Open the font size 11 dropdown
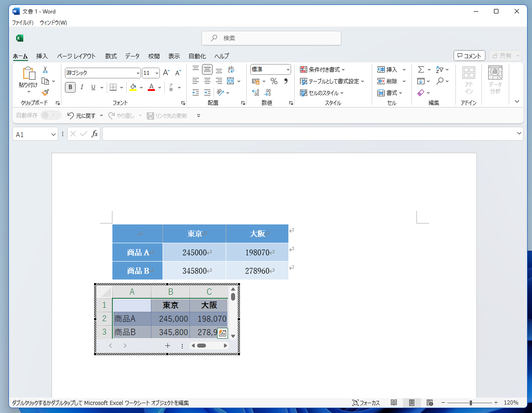The image size is (532, 413). pos(157,73)
